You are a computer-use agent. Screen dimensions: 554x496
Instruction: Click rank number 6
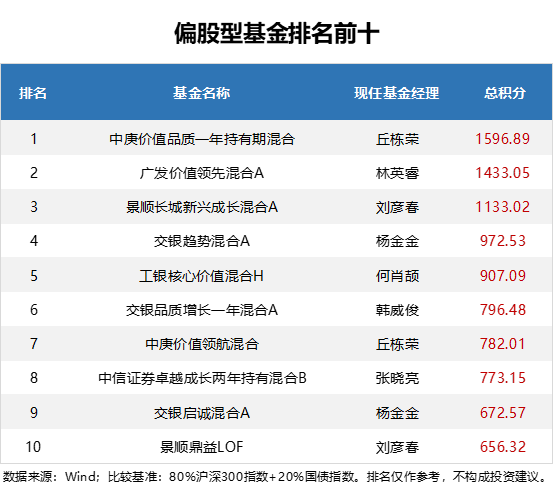point(34,310)
